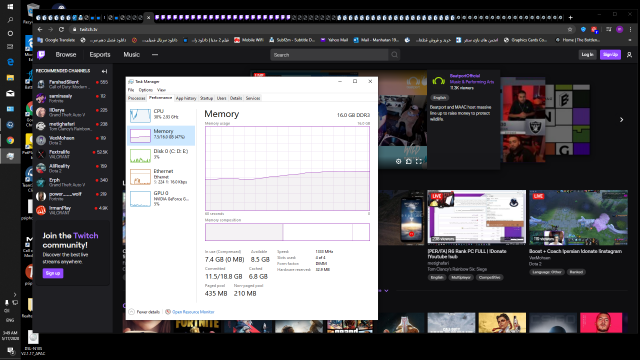The height and width of the screenshot is (360, 640).
Task: Open the Twitch more options ellipsis menu
Action: click(x=155, y=55)
